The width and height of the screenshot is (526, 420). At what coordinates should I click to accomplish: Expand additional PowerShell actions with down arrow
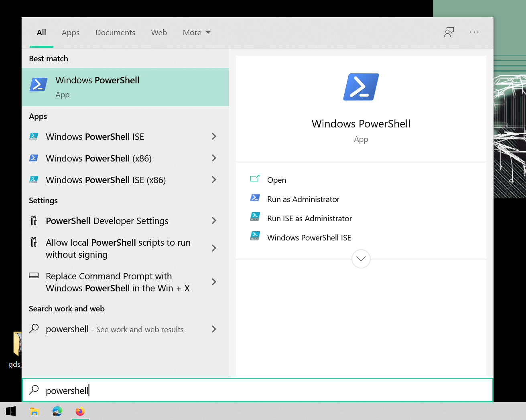point(361,259)
